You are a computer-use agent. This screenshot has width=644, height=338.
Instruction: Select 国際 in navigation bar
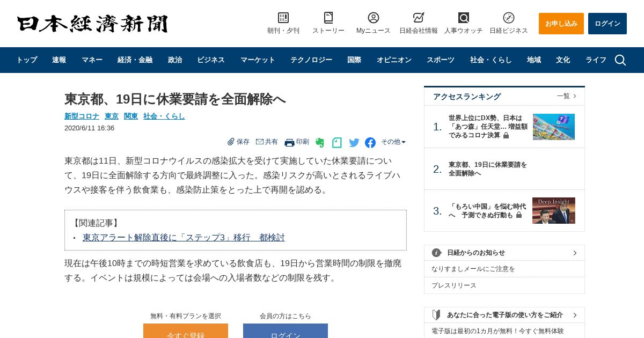[x=354, y=60]
